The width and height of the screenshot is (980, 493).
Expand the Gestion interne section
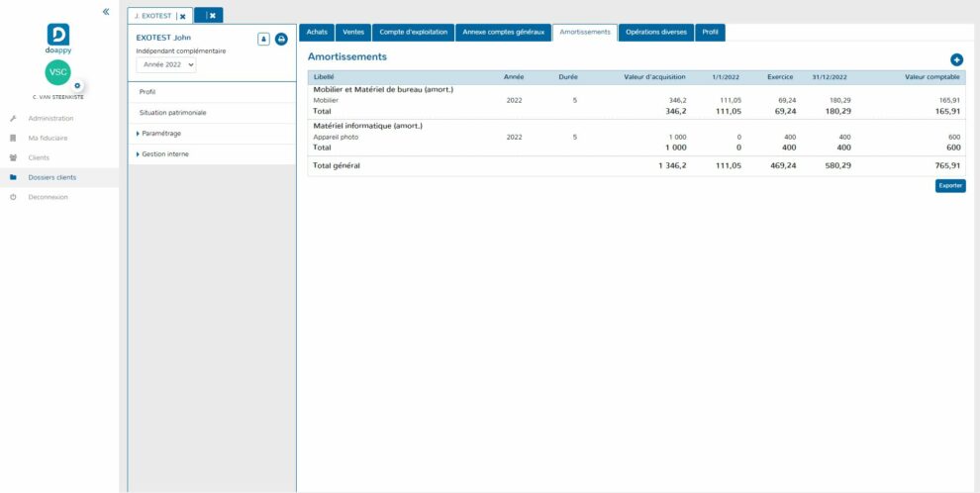pos(164,154)
